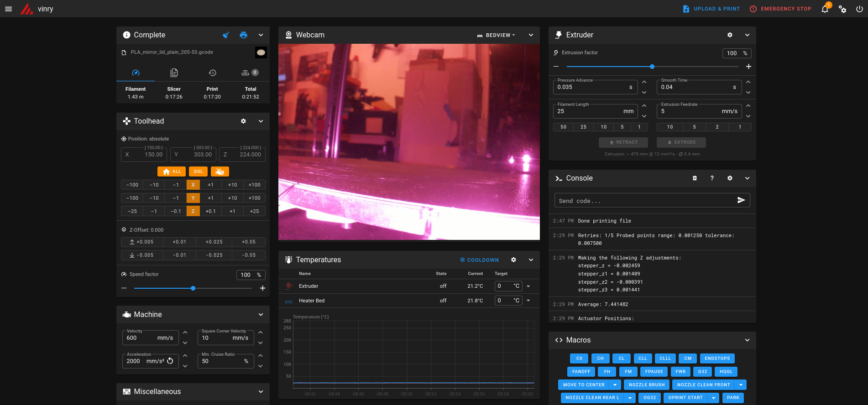Collapse the Webcam panel
This screenshot has width=868, height=405.
tap(531, 35)
